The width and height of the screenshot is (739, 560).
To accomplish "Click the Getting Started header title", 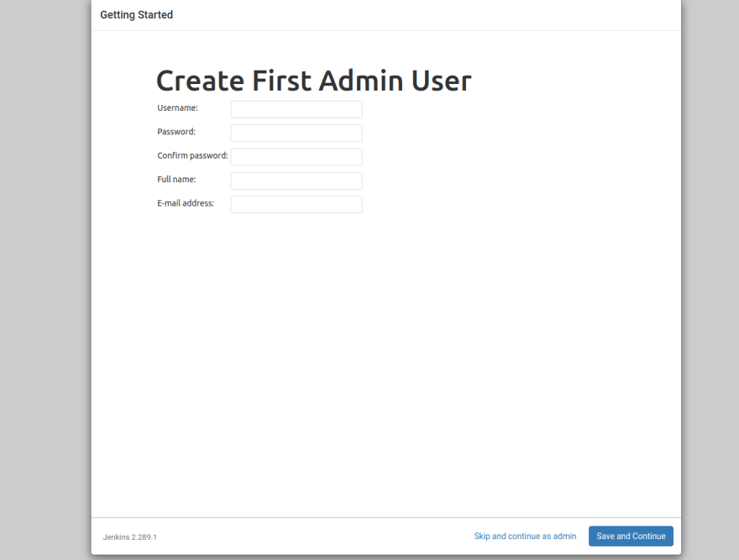I will pos(136,15).
